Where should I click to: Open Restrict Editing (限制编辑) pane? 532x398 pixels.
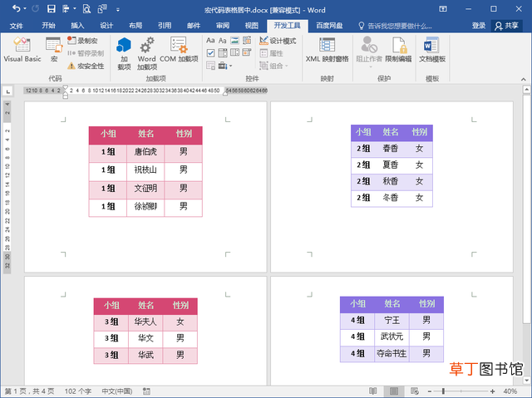point(398,50)
